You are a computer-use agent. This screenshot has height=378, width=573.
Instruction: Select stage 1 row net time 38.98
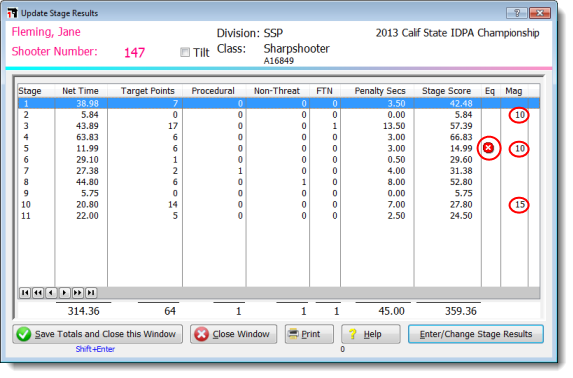[x=87, y=103]
